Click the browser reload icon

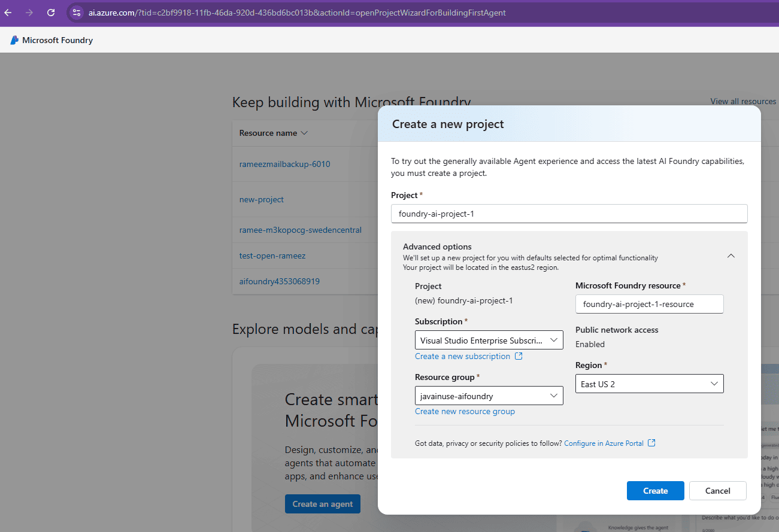tap(51, 13)
